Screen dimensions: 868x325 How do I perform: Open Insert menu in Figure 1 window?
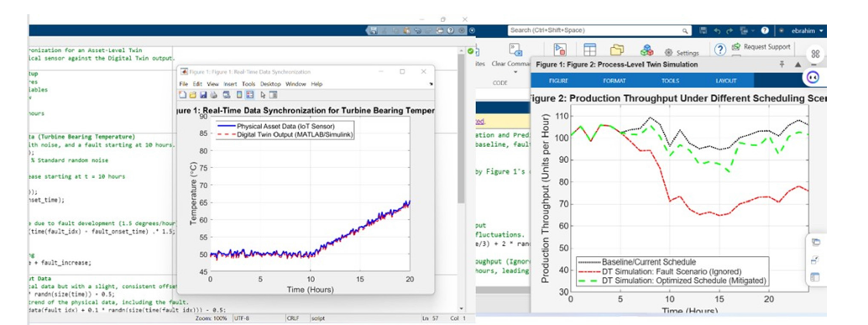(230, 84)
